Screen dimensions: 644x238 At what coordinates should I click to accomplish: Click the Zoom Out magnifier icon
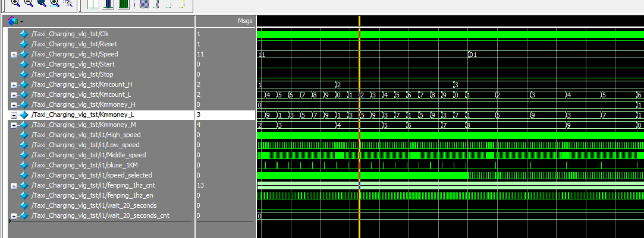click(x=29, y=3)
